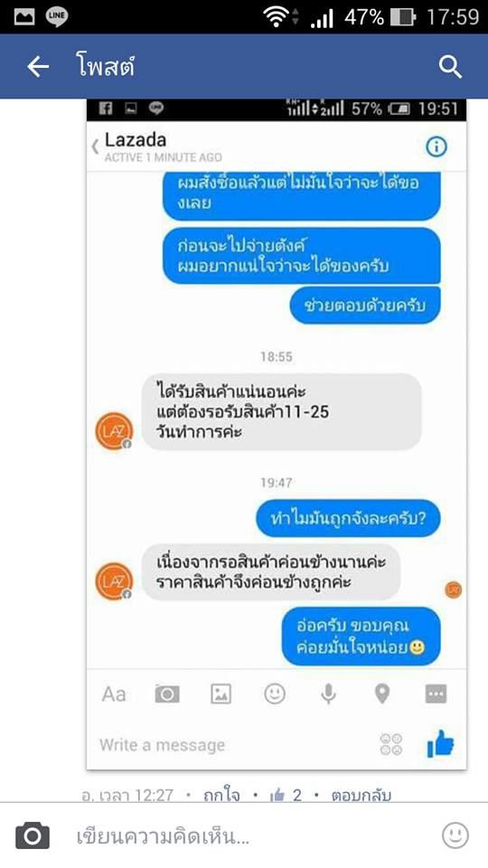The image size is (488, 868).
Task: Tap the back arrow beside โพสต์
Action: (38, 67)
